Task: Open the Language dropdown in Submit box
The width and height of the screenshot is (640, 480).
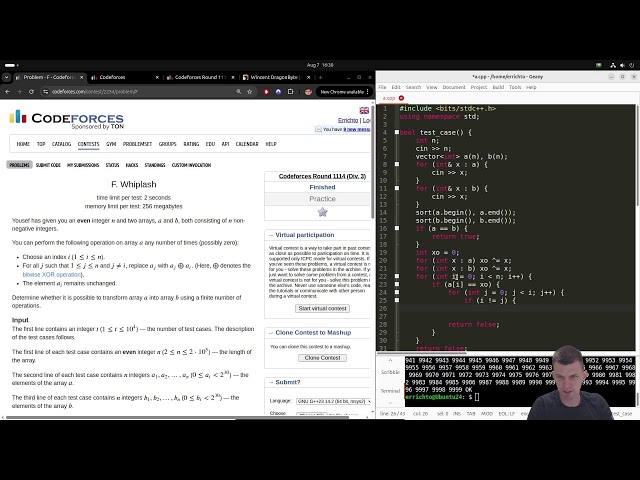Action: click(x=333, y=401)
